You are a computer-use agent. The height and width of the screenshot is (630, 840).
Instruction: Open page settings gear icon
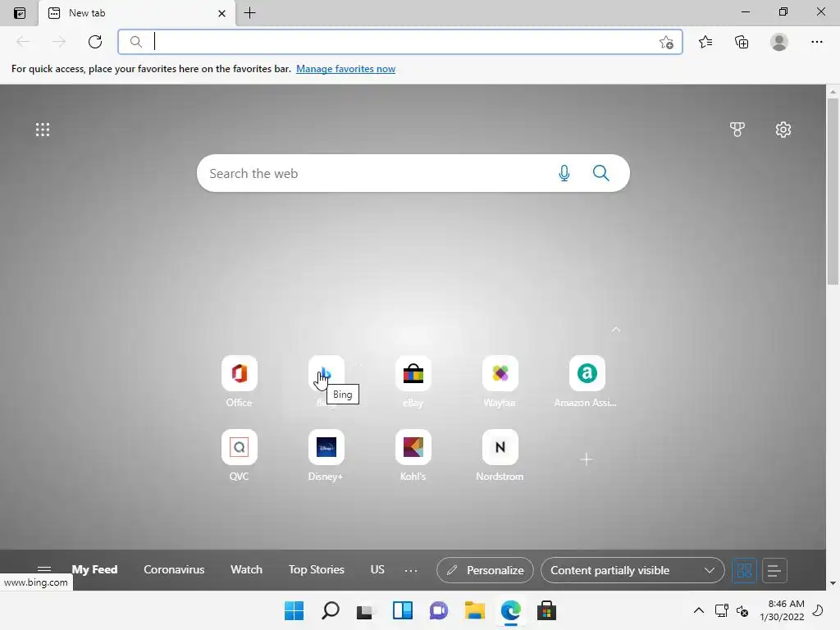783,130
